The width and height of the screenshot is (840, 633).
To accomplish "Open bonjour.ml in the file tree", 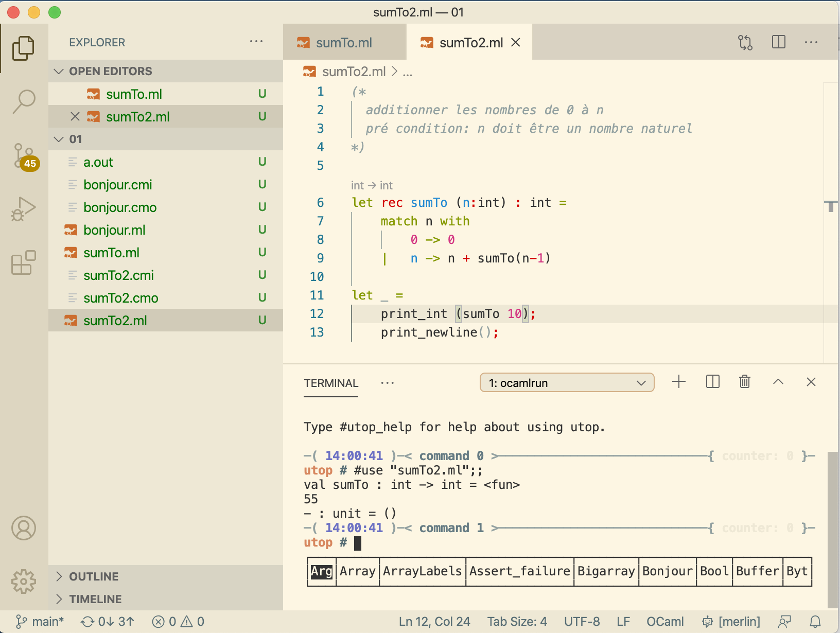I will [x=166, y=230].
